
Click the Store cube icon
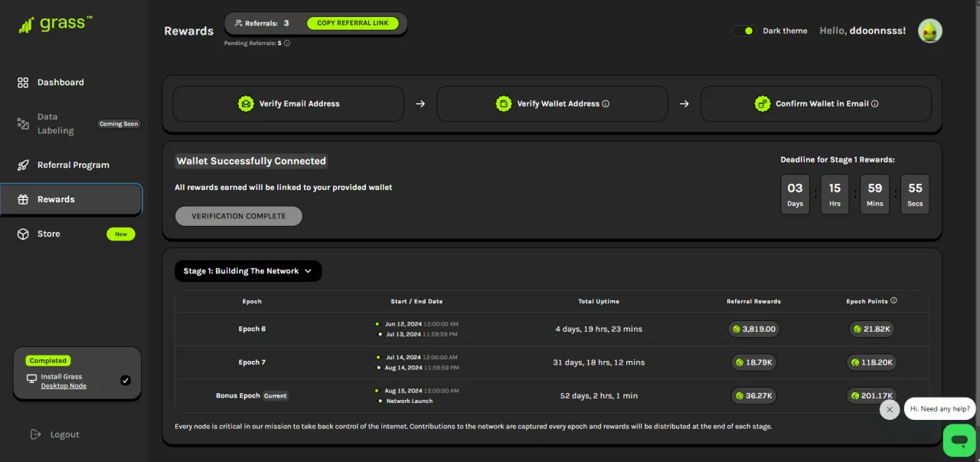tap(23, 234)
